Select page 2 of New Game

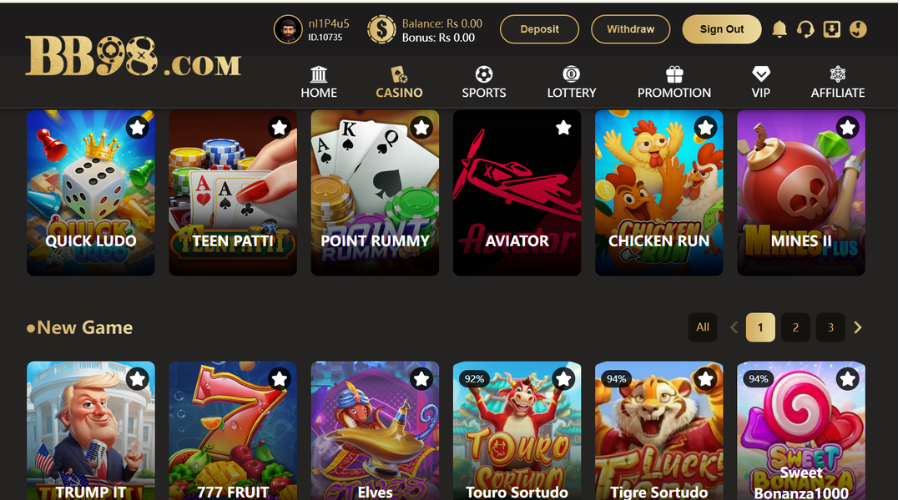click(795, 327)
